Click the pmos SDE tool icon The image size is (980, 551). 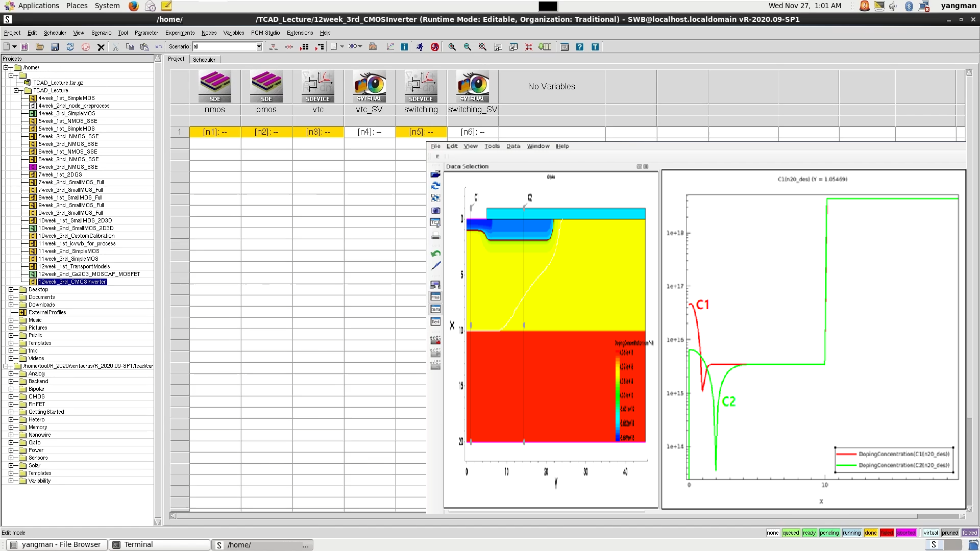coord(266,87)
